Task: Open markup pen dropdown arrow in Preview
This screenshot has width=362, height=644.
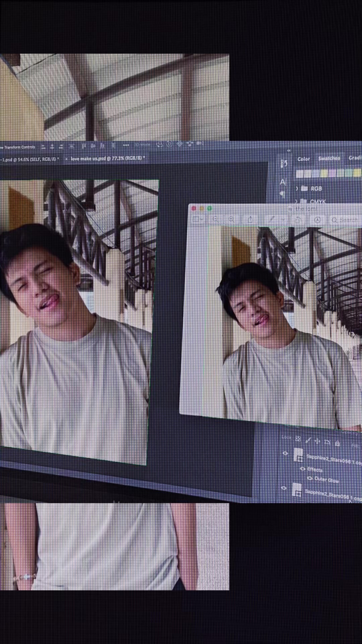Action: 283,219
